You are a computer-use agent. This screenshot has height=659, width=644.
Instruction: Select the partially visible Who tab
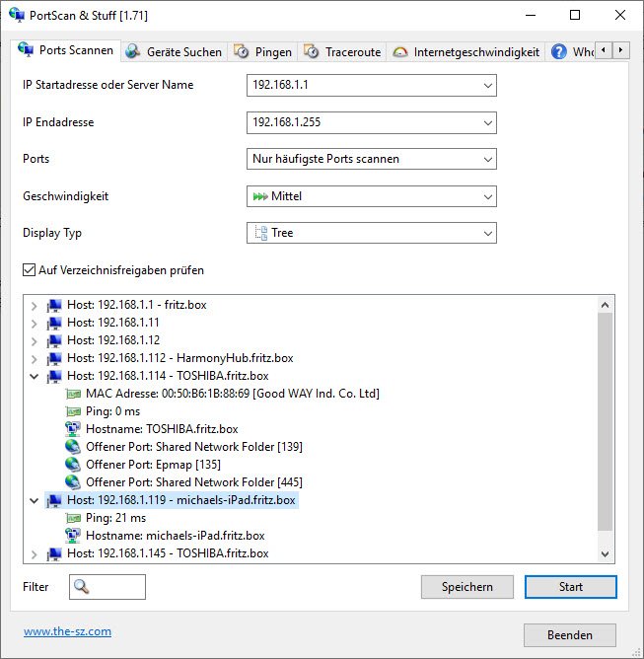click(570, 52)
